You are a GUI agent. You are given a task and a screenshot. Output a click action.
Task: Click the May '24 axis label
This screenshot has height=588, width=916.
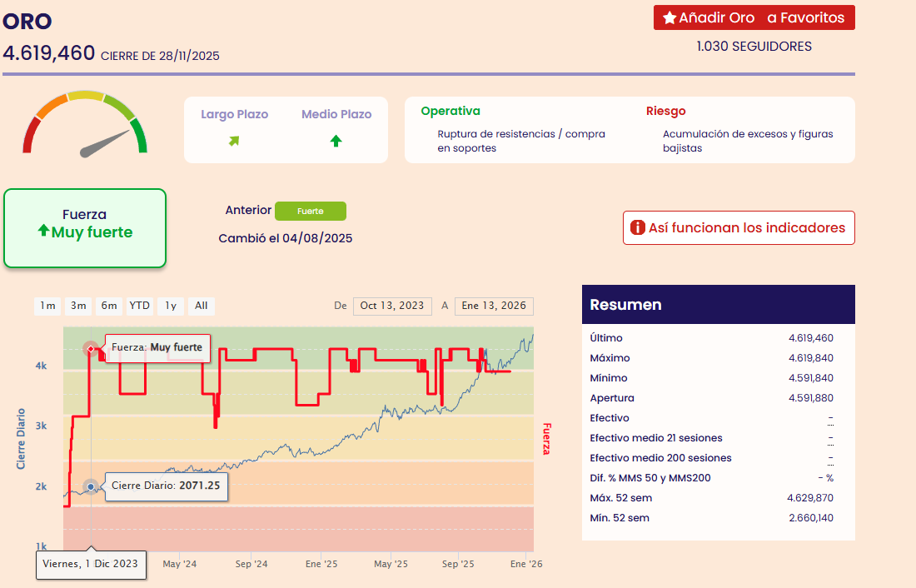click(x=179, y=564)
